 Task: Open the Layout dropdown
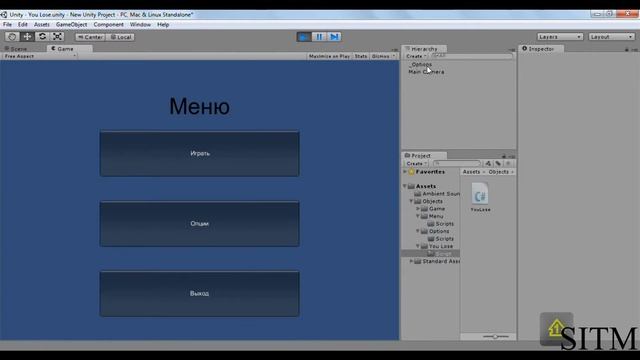click(611, 37)
